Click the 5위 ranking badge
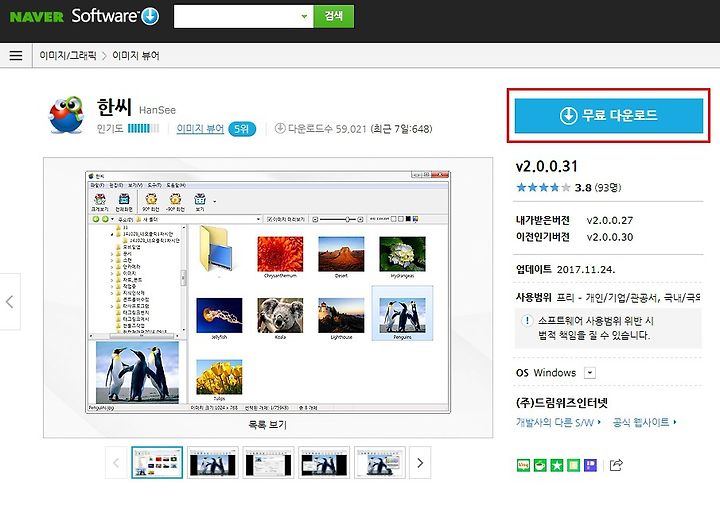This screenshot has height=505, width=720. 242,129
